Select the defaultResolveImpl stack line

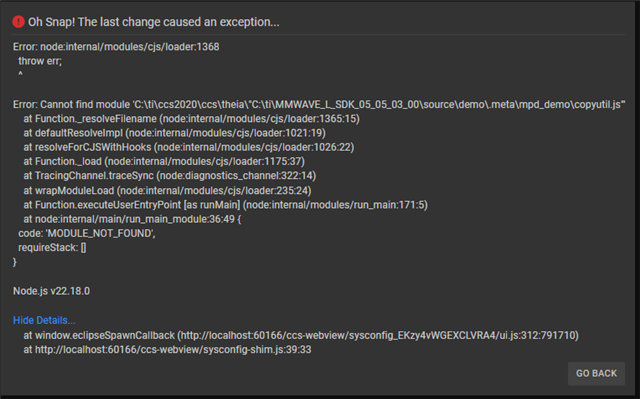174,133
